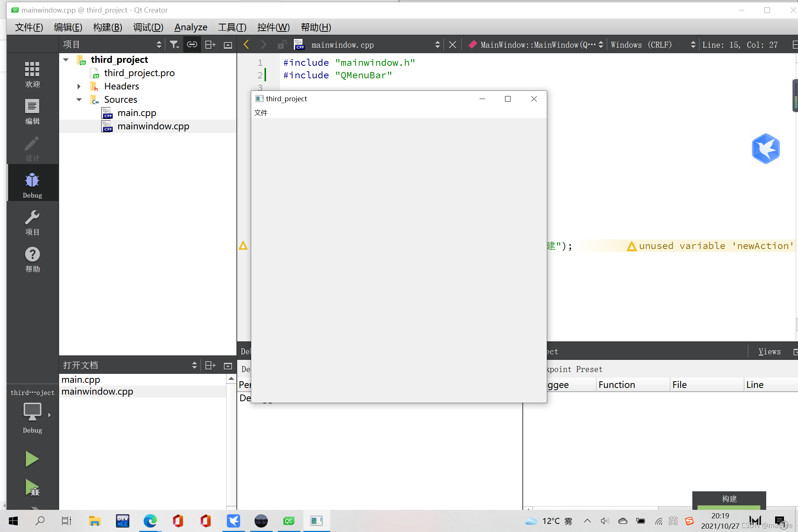This screenshot has height=532, width=798.
Task: Click the link/sync icon in project panel
Action: 192,45
